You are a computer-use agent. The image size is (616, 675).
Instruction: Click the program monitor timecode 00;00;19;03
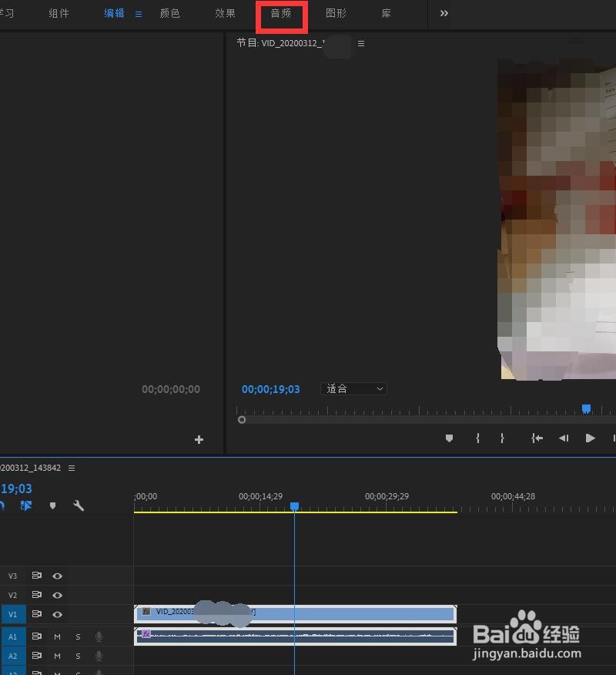(270, 390)
